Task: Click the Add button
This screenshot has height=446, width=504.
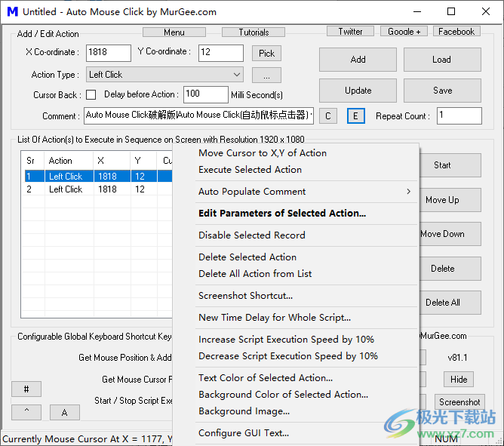Action: 358,60
